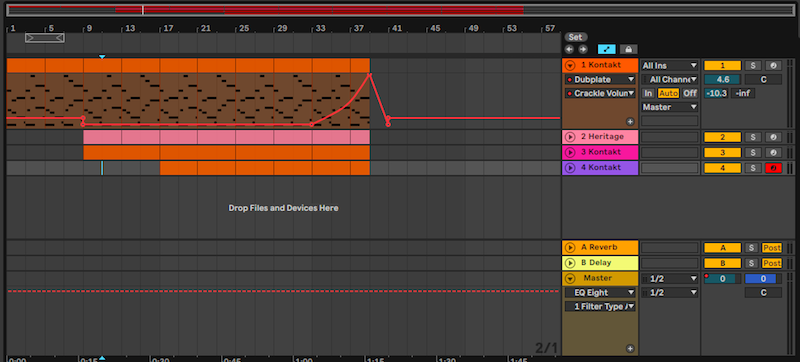Click the lock envelopes icon
Viewport: 800px width, 362px height.
pos(629,49)
